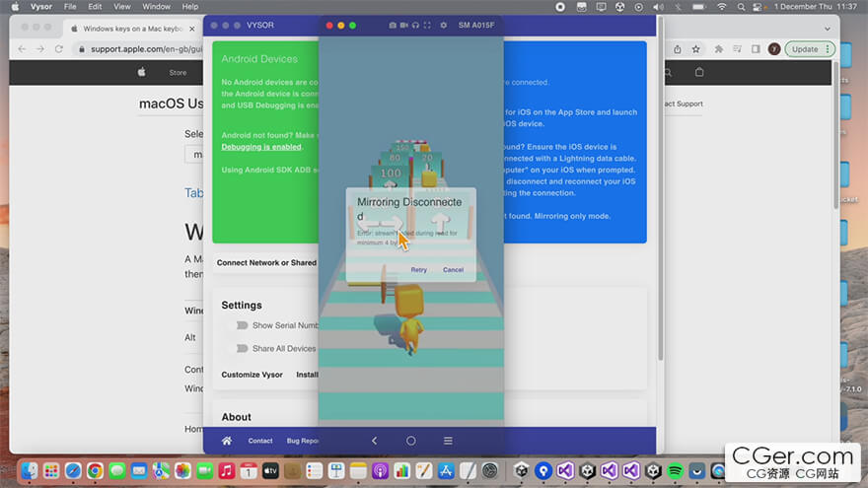The width and height of the screenshot is (868, 488).
Task: Open the Vysor menu in menu bar
Action: (41, 7)
